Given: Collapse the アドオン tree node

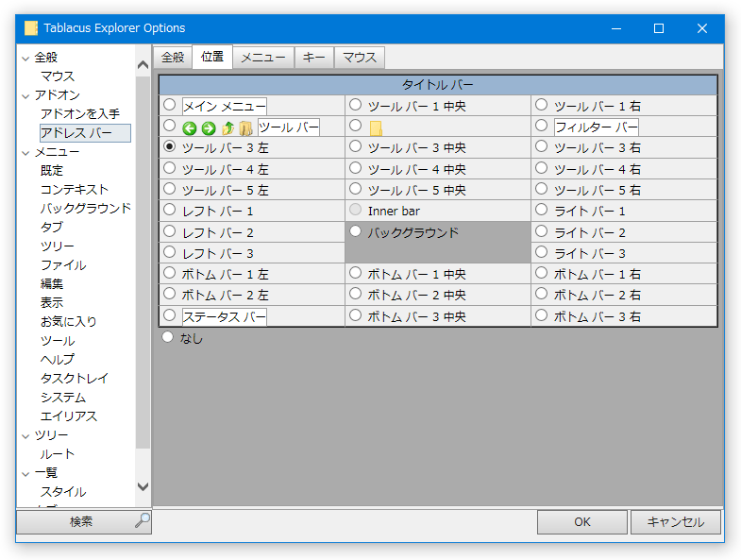Looking at the screenshot, I should [x=25, y=96].
